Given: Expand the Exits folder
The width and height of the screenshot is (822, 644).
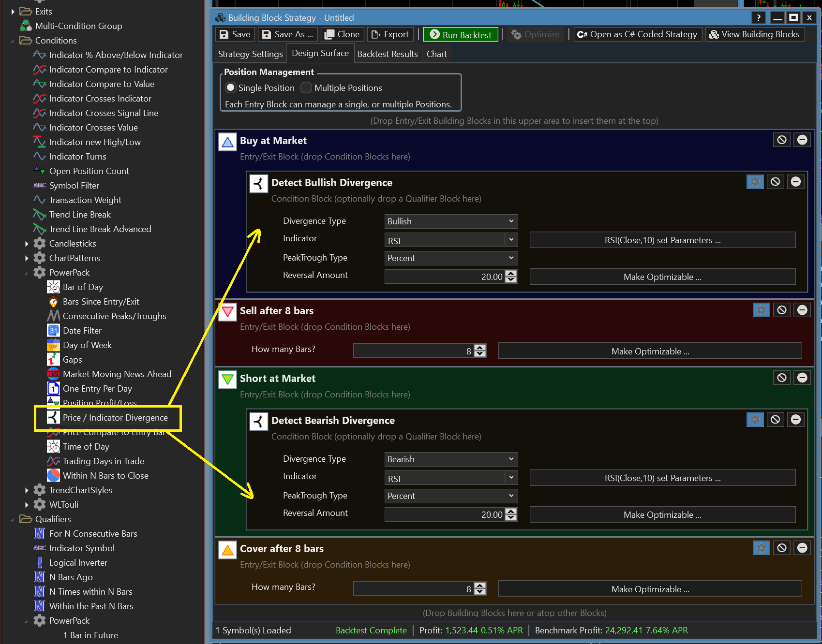Looking at the screenshot, I should pos(13,12).
